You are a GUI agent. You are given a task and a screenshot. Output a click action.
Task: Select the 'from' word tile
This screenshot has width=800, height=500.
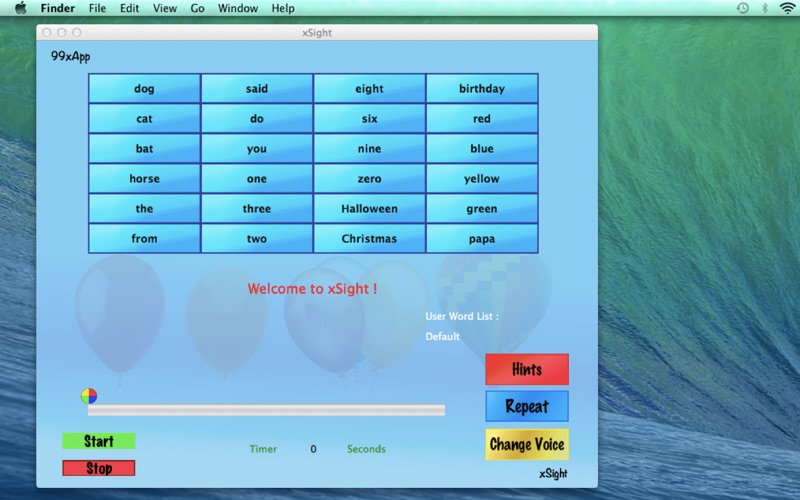pyautogui.click(x=144, y=238)
